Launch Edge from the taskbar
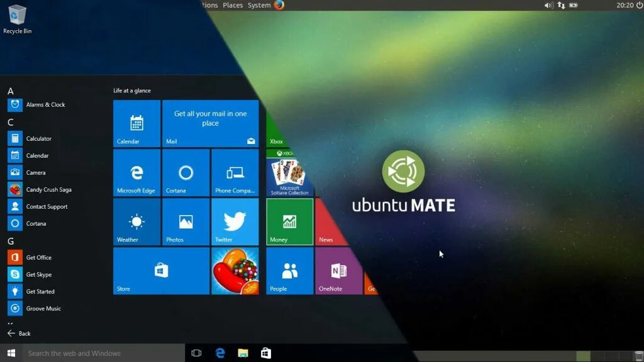 [x=220, y=353]
